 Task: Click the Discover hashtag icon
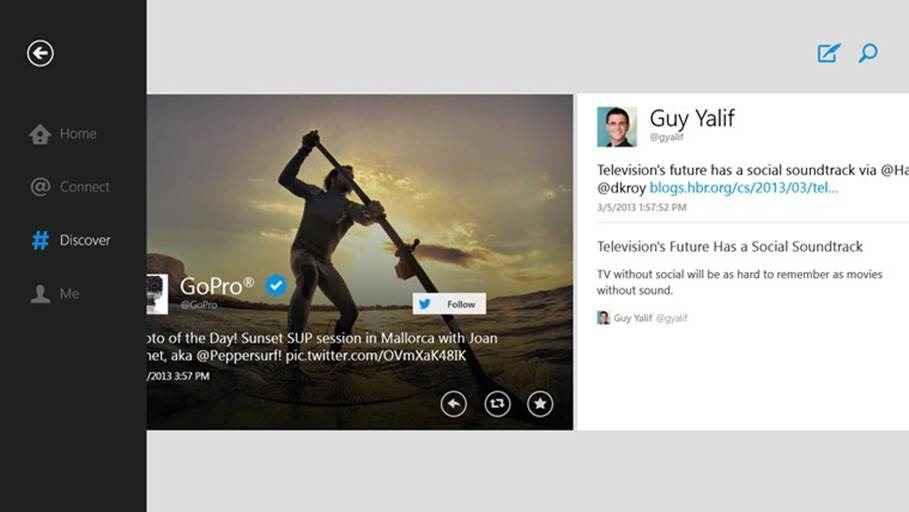[x=40, y=240]
